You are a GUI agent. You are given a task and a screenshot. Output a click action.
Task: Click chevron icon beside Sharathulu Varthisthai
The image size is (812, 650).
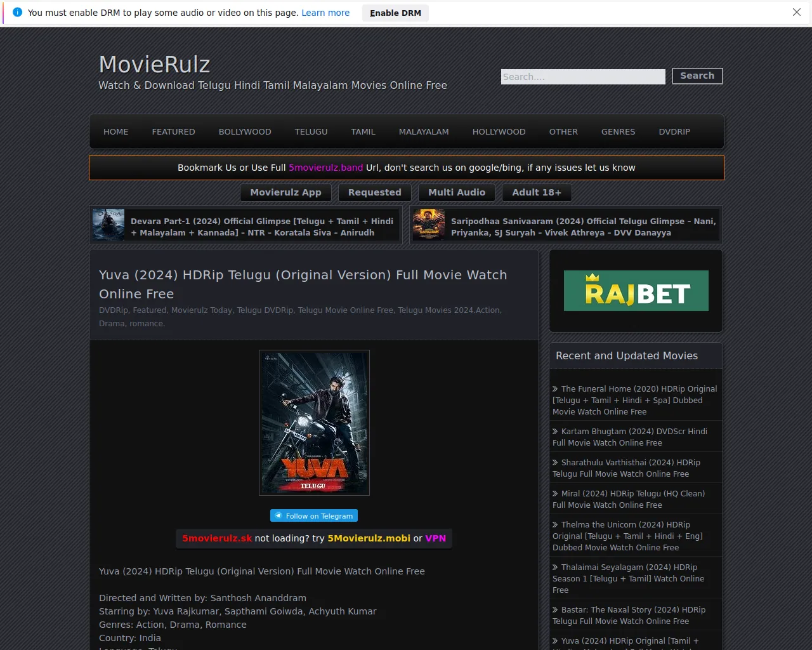point(555,463)
